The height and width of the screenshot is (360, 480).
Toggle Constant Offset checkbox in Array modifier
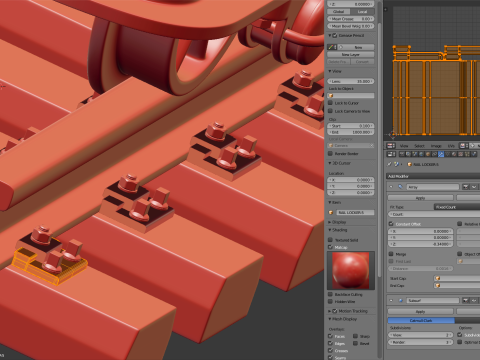(391, 224)
